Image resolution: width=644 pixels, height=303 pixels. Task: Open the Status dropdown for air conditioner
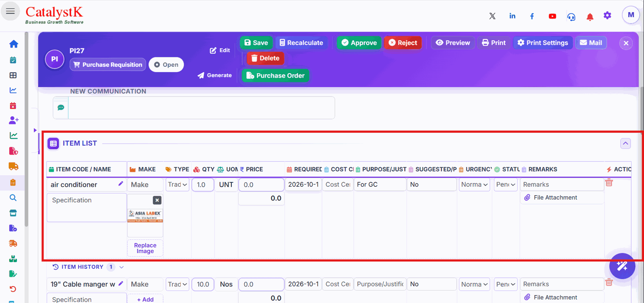point(506,185)
